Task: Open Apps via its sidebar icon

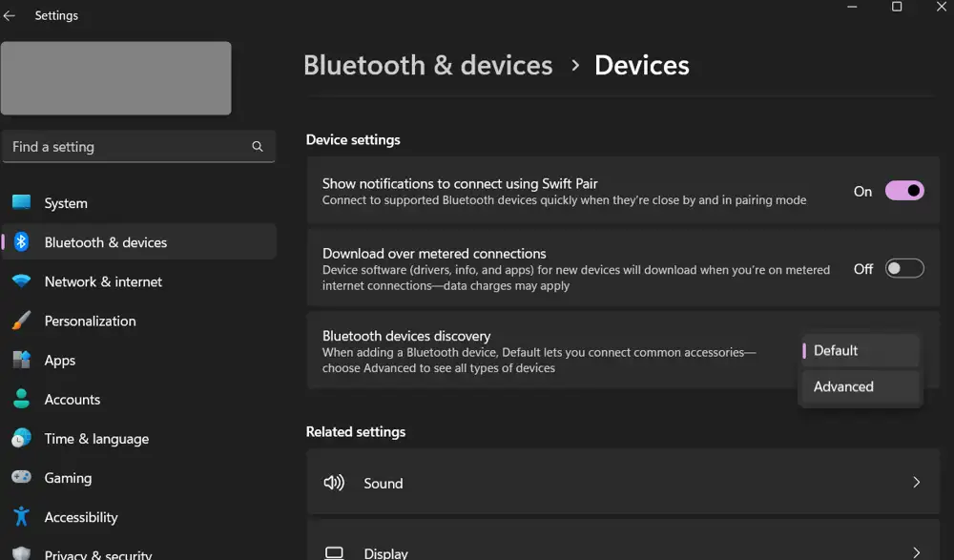Action: tap(21, 361)
